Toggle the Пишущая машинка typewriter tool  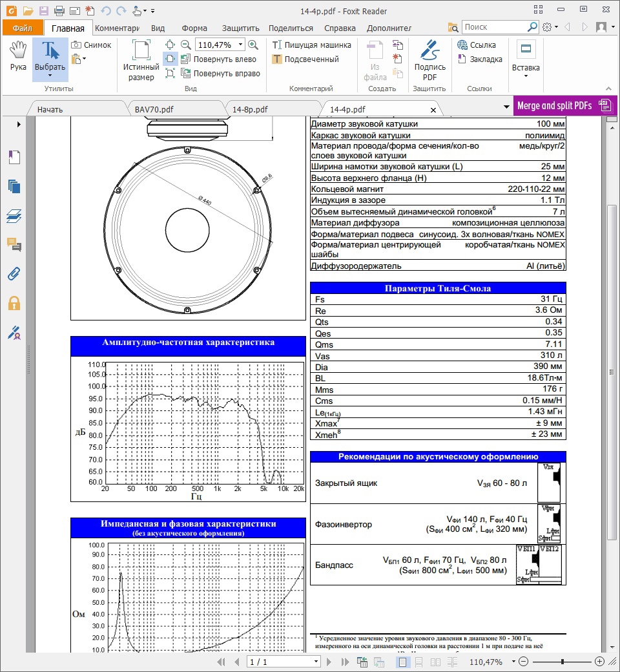[x=312, y=45]
